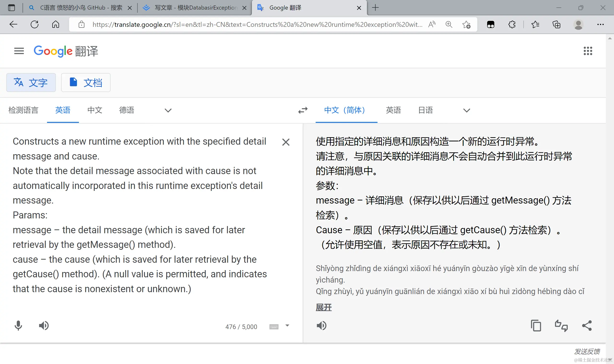Share the translation result
Screen dimensions: 614x364
click(587, 326)
